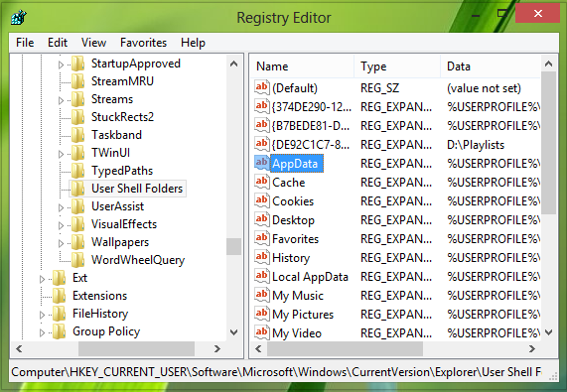Open the File menu
Screen dimensions: 567x392
pyautogui.click(x=25, y=43)
